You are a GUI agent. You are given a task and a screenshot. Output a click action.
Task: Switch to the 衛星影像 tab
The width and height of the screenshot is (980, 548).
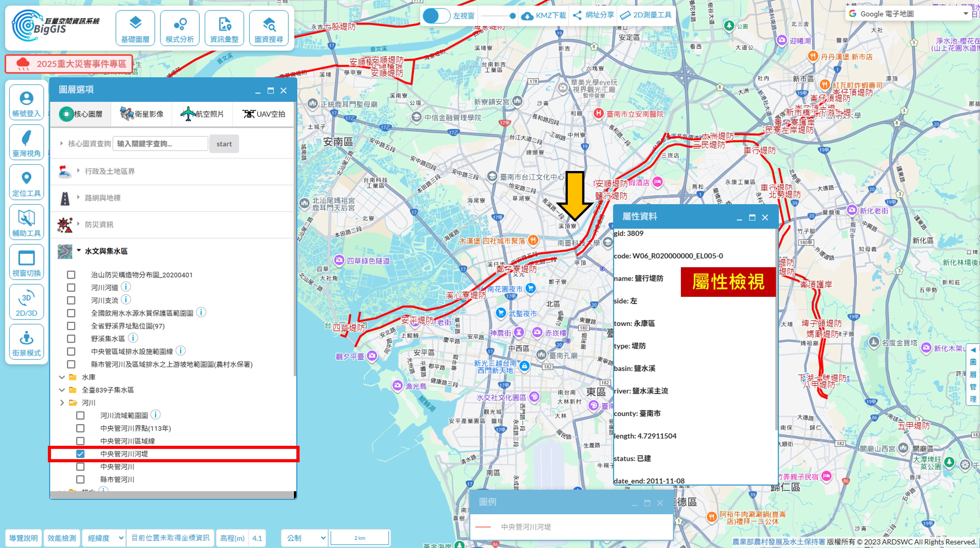pos(141,114)
